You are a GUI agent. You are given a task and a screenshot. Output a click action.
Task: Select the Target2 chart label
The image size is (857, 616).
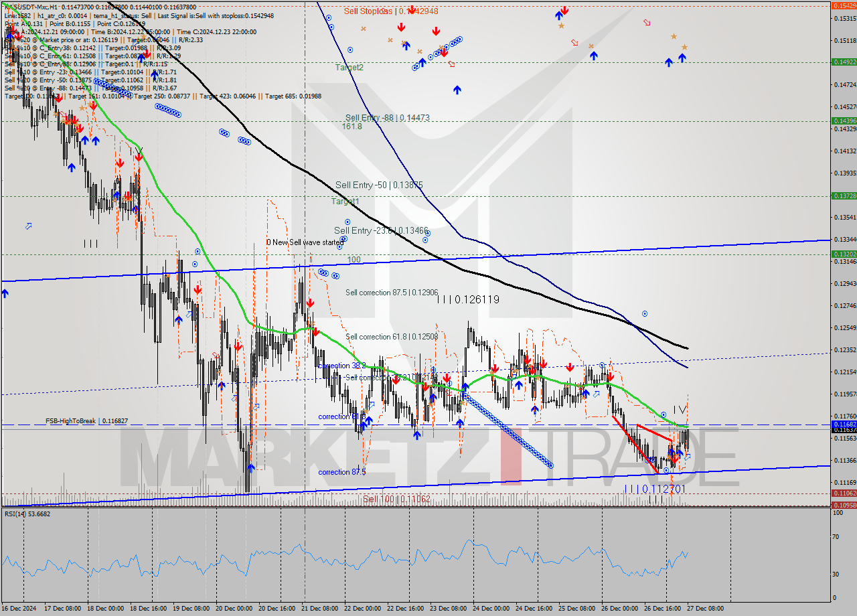click(349, 68)
